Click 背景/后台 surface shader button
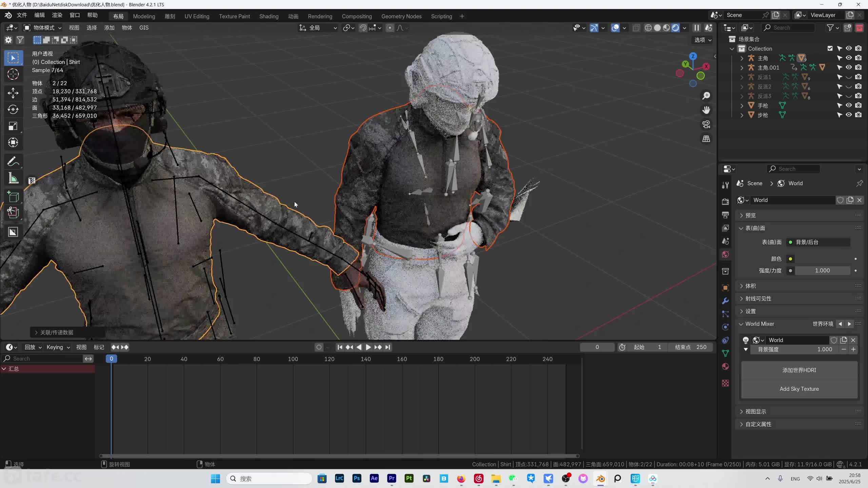 (x=818, y=242)
